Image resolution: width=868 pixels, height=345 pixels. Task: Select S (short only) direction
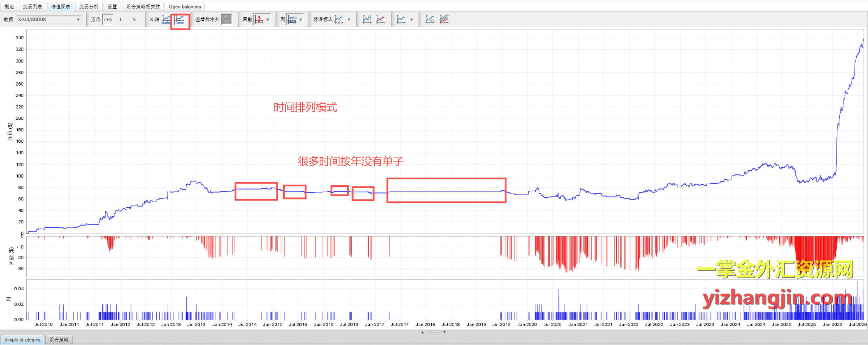(134, 19)
